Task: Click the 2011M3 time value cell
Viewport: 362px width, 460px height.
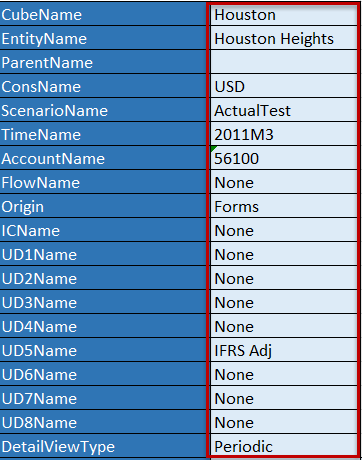Action: [284, 134]
